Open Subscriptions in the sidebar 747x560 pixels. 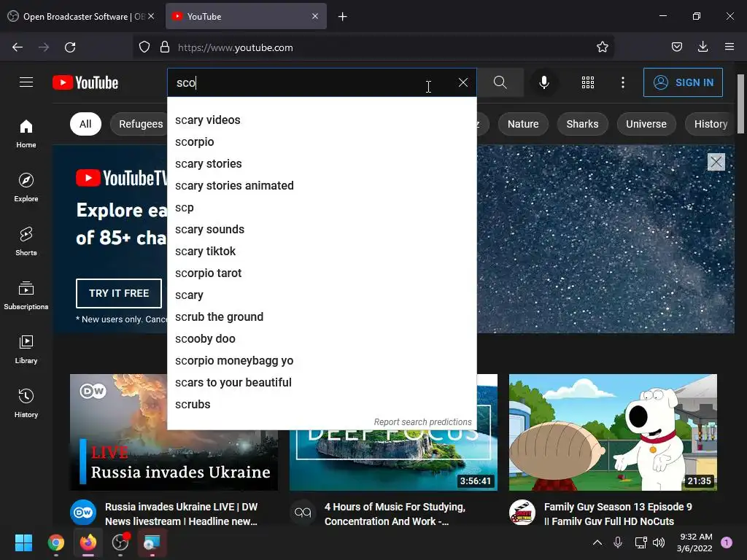click(x=26, y=295)
